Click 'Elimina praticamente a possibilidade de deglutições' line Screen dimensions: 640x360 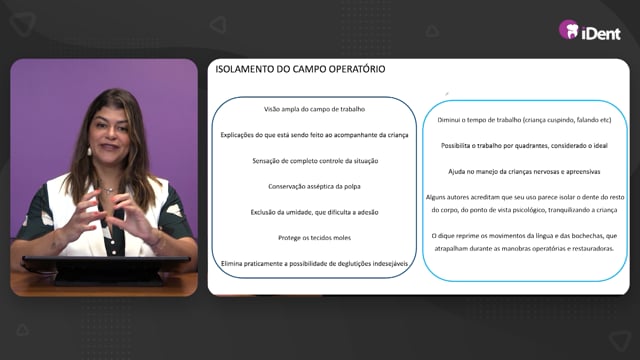click(314, 264)
